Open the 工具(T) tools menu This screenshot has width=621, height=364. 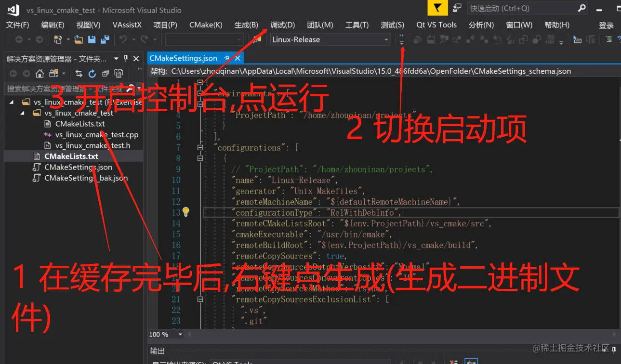tap(357, 25)
